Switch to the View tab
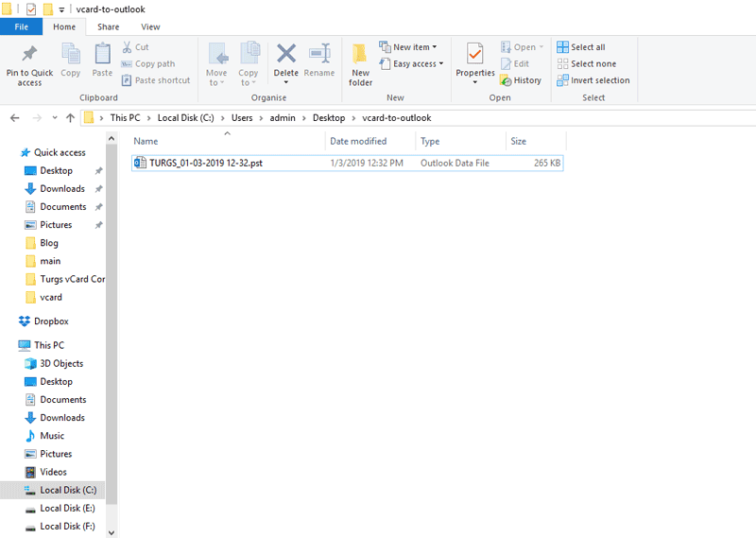The width and height of the screenshot is (756, 538). [x=150, y=26]
